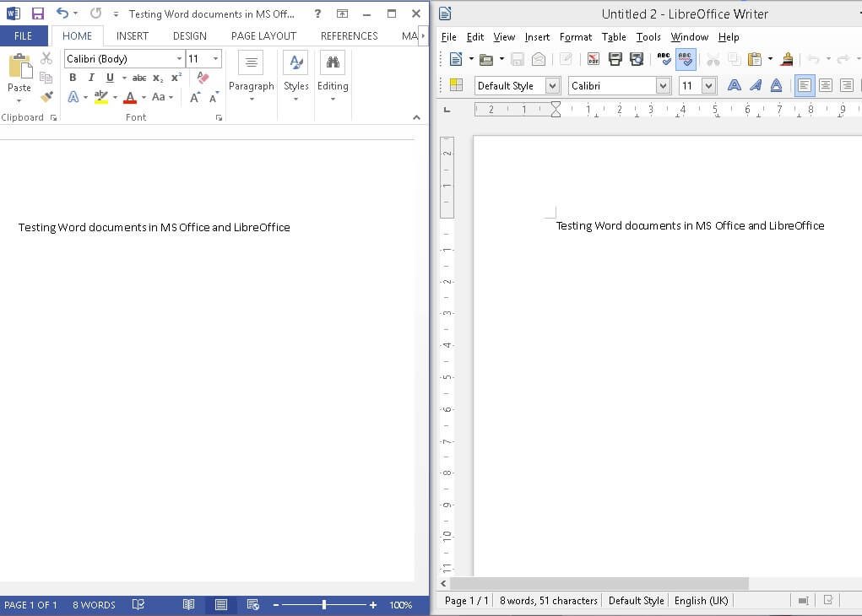862x616 pixels.
Task: Click the horizontal scrollbar in LibreOffice Writer
Action: point(599,583)
